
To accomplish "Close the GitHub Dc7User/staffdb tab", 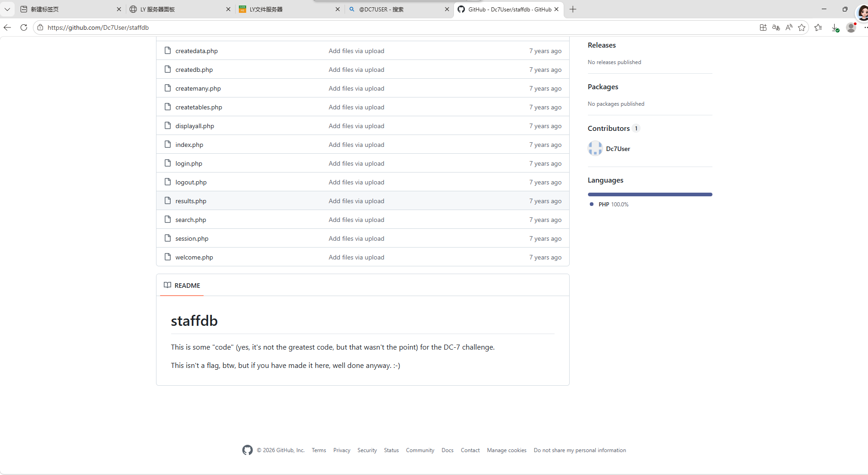I will pos(556,9).
